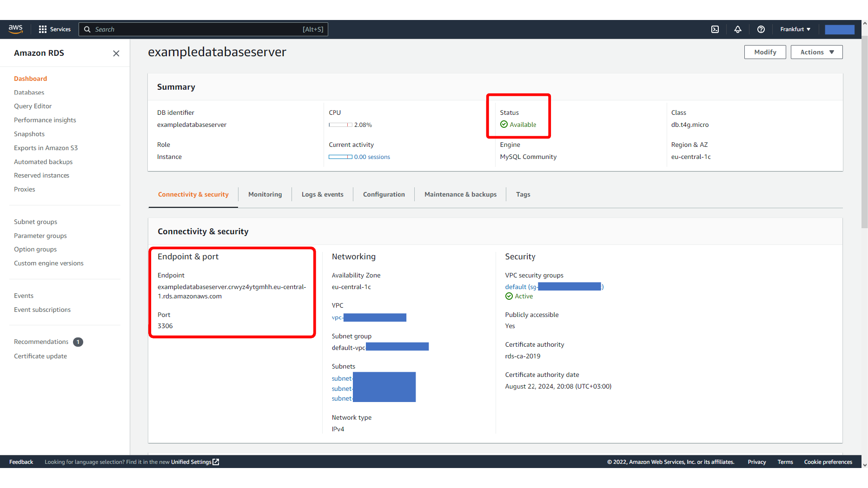Viewport: 868px width, 488px height.
Task: Click the Unified Settings external link icon
Action: click(216, 462)
